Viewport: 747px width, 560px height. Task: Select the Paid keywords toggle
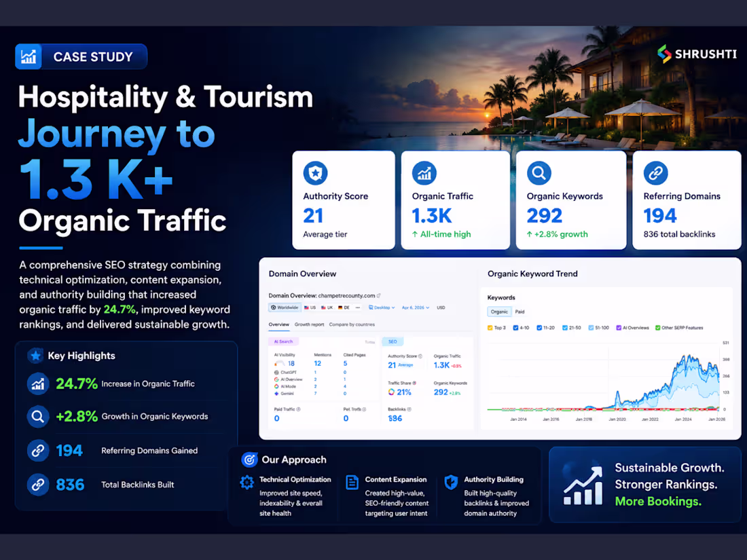point(520,312)
